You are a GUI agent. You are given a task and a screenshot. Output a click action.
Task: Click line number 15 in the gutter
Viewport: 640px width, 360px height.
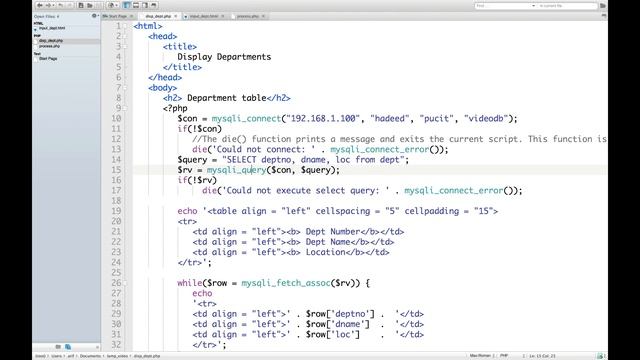point(116,170)
